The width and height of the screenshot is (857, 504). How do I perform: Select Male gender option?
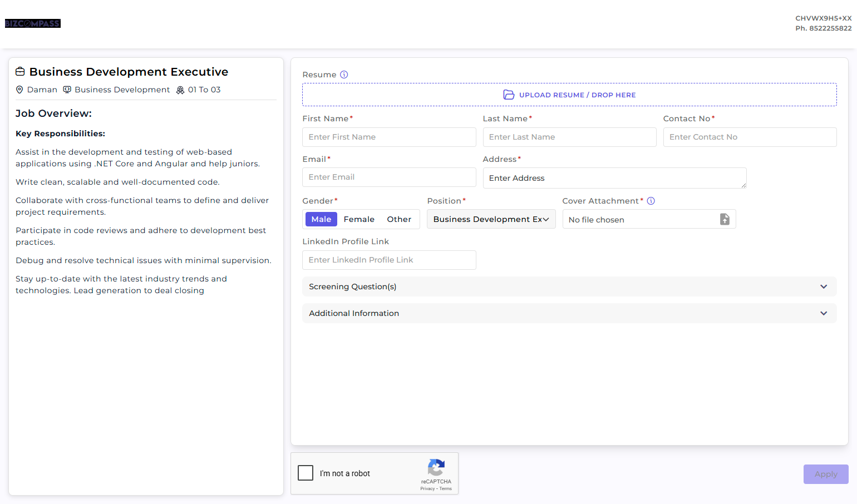point(321,219)
